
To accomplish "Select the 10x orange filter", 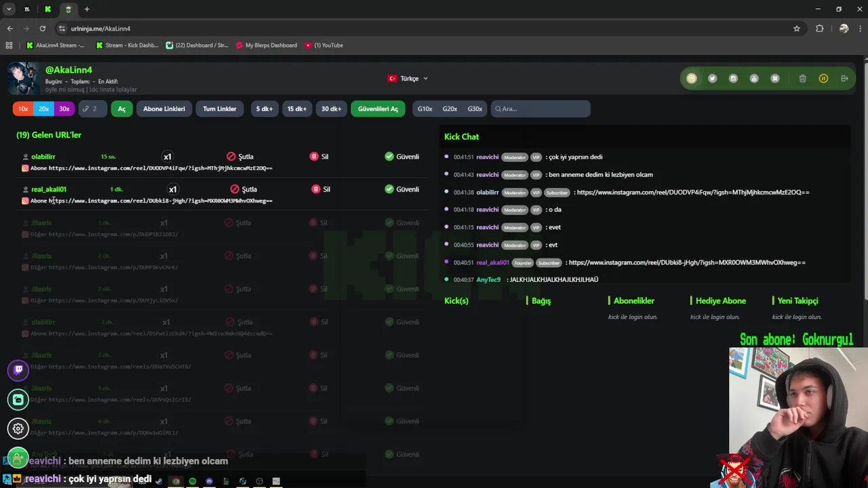I will [x=23, y=108].
